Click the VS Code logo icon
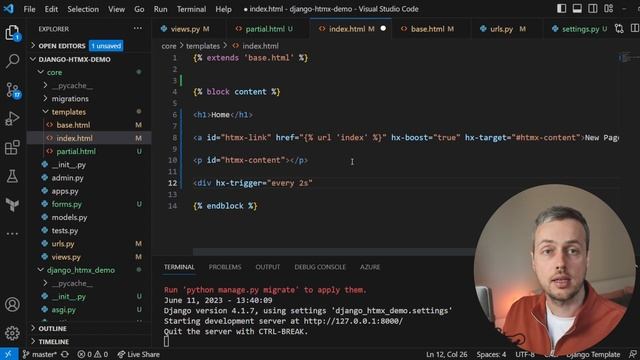The width and height of the screenshot is (640, 360). tap(9, 9)
